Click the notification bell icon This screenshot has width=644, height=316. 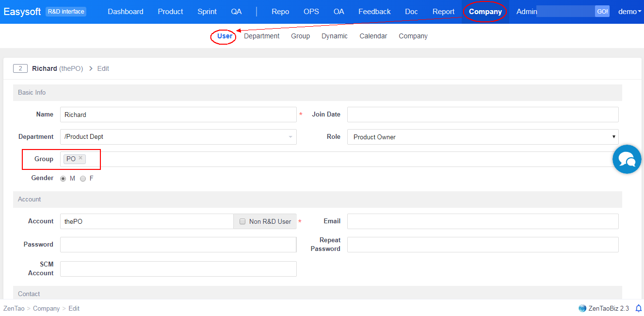coord(638,308)
